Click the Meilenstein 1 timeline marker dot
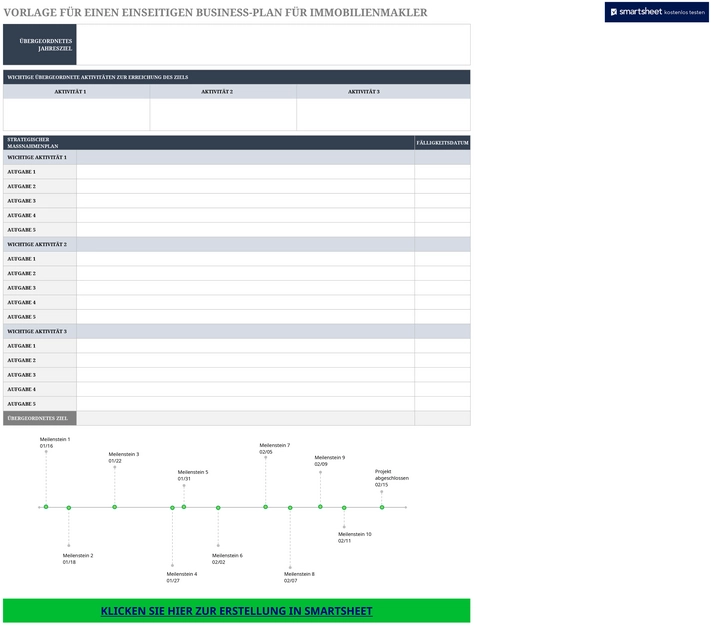Viewport: 711px width, 626px height. point(46,507)
